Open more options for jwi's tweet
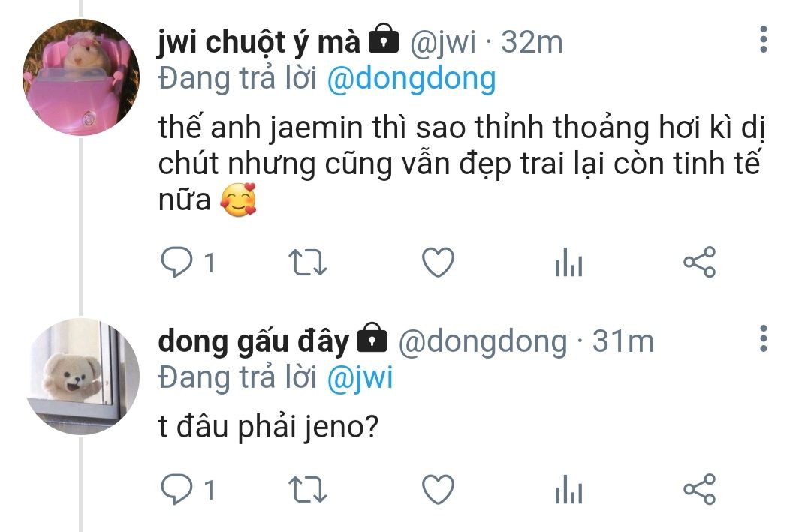Viewport: 811px width, 532px height. tap(764, 39)
